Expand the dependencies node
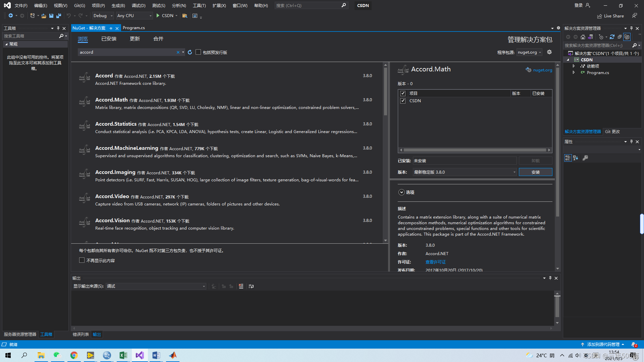644x362 pixels. pyautogui.click(x=574, y=66)
